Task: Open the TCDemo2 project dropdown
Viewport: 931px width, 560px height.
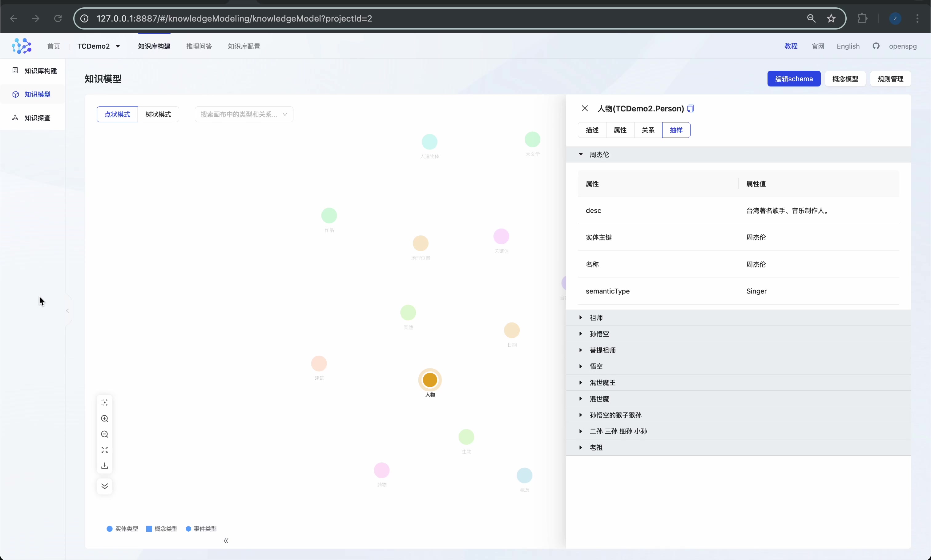Action: point(99,46)
